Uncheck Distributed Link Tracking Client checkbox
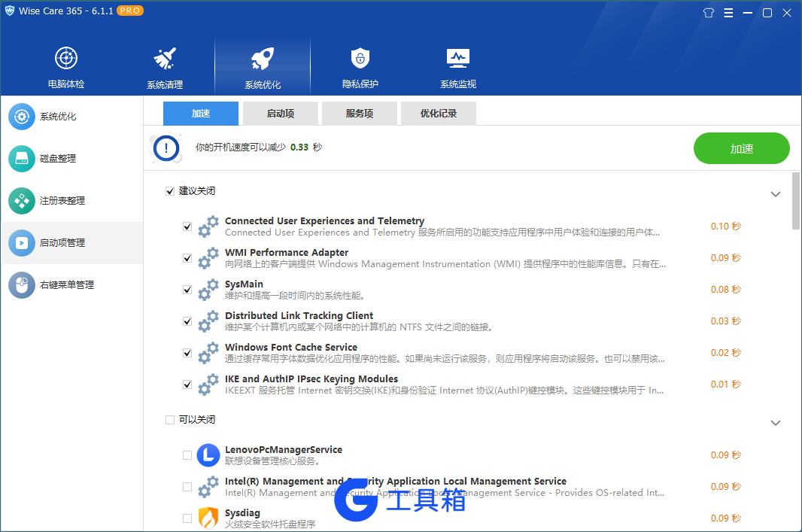This screenshot has width=802, height=532. tap(187, 322)
